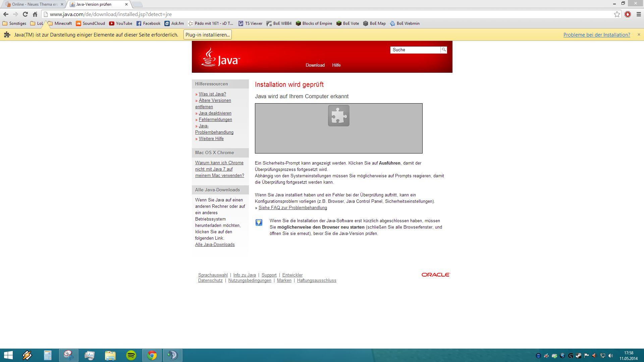The image size is (644, 362).
Task: Click the Oracle logo in the footer
Action: click(436, 275)
